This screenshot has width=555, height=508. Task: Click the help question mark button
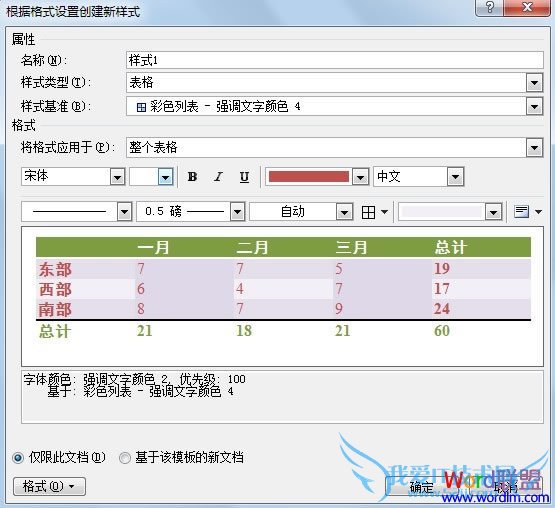490,7
